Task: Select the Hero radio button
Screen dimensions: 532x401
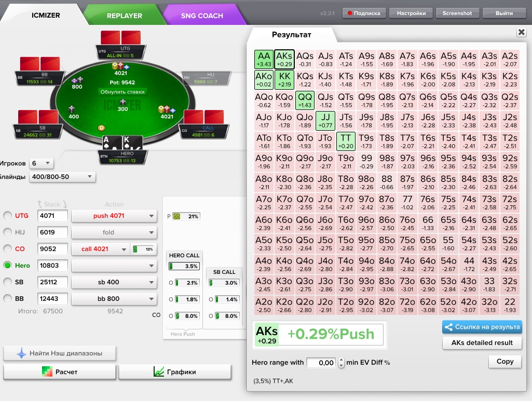Action: (x=7, y=266)
